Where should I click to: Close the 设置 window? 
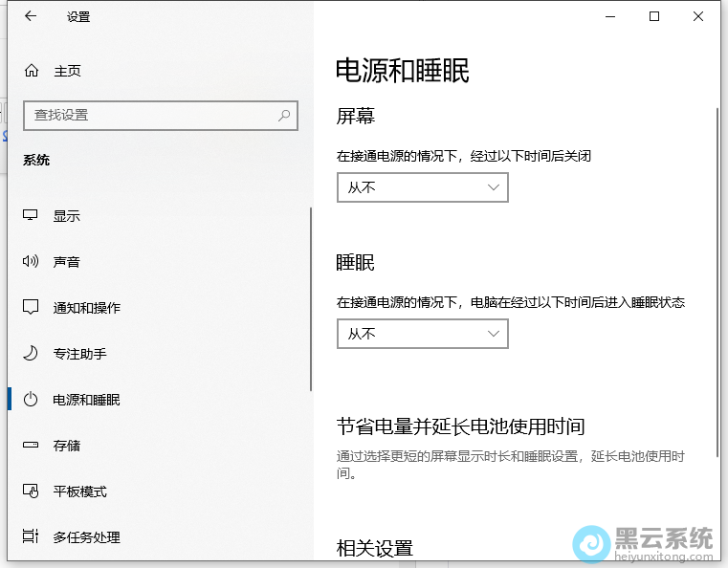698,16
